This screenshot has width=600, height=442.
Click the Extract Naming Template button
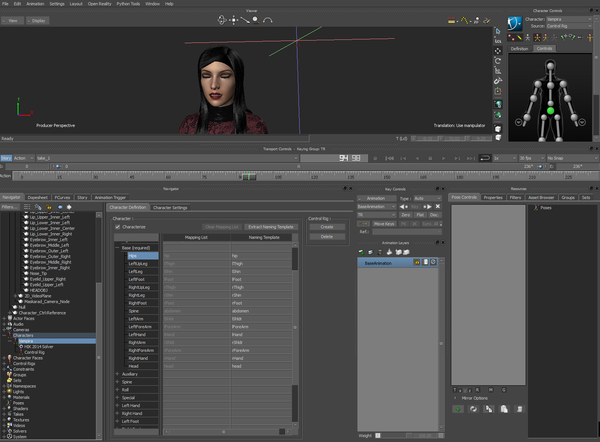(271, 227)
